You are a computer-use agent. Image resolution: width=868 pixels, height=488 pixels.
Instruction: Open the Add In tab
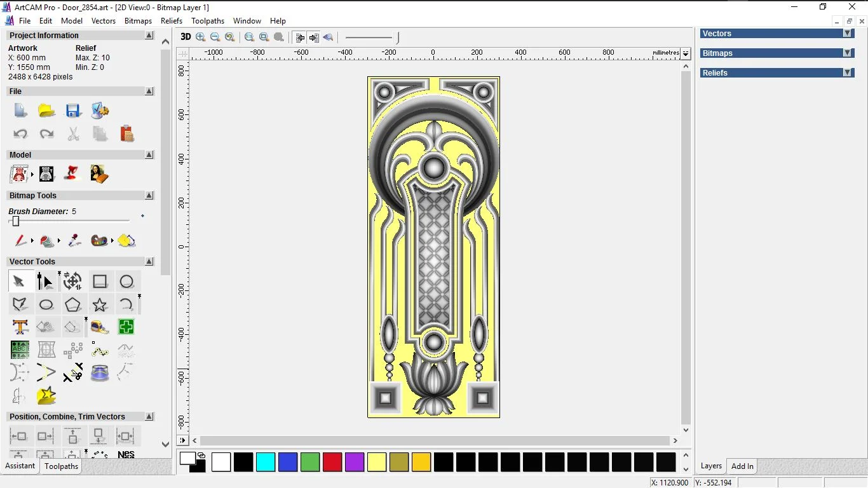[742, 466]
